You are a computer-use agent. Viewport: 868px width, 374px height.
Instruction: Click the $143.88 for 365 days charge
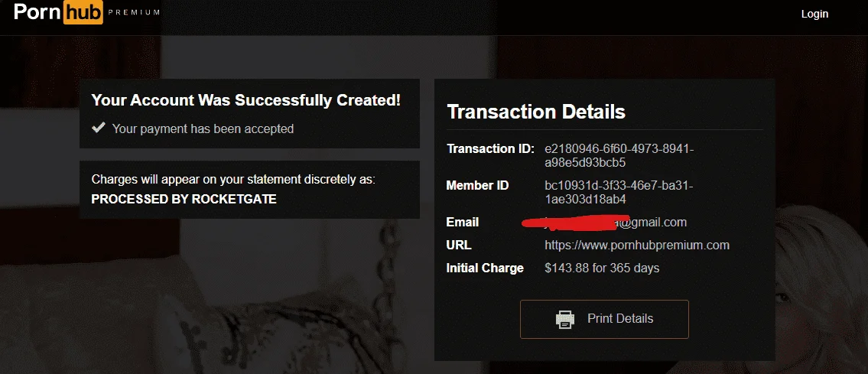[602, 268]
